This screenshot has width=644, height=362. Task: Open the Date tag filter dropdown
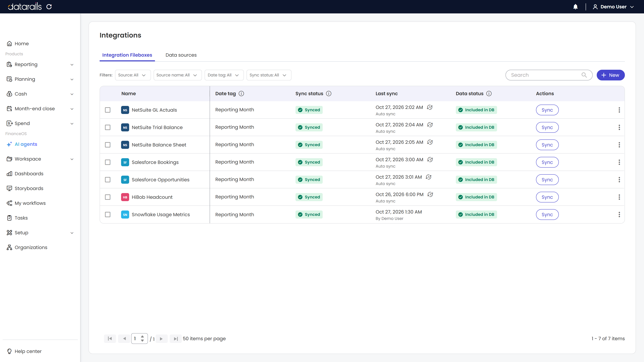[224, 75]
